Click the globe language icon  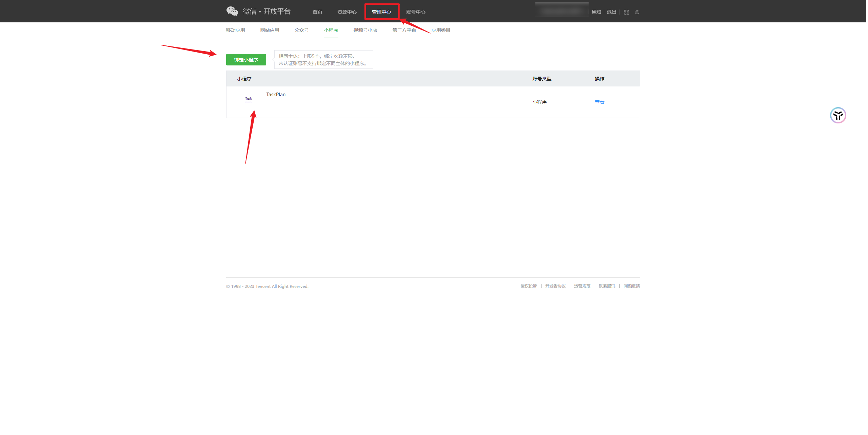(637, 12)
